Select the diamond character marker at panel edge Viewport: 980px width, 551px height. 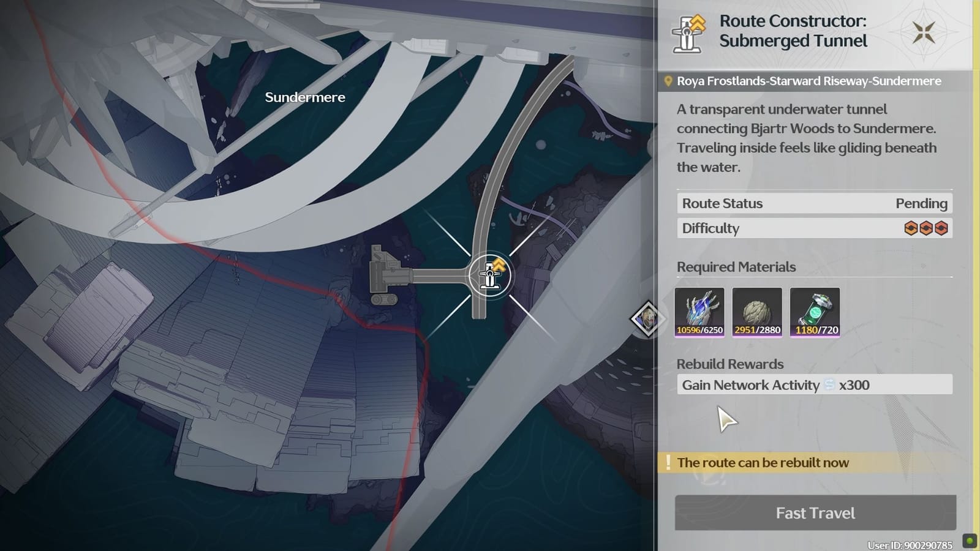point(646,318)
